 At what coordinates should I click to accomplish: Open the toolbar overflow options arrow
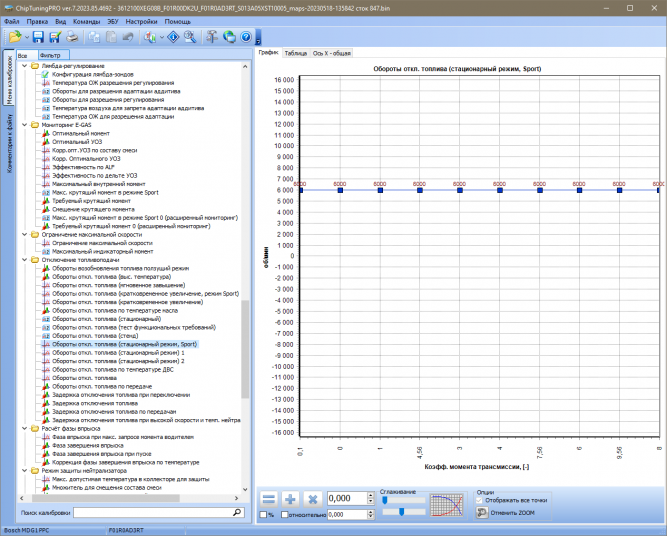point(258,38)
